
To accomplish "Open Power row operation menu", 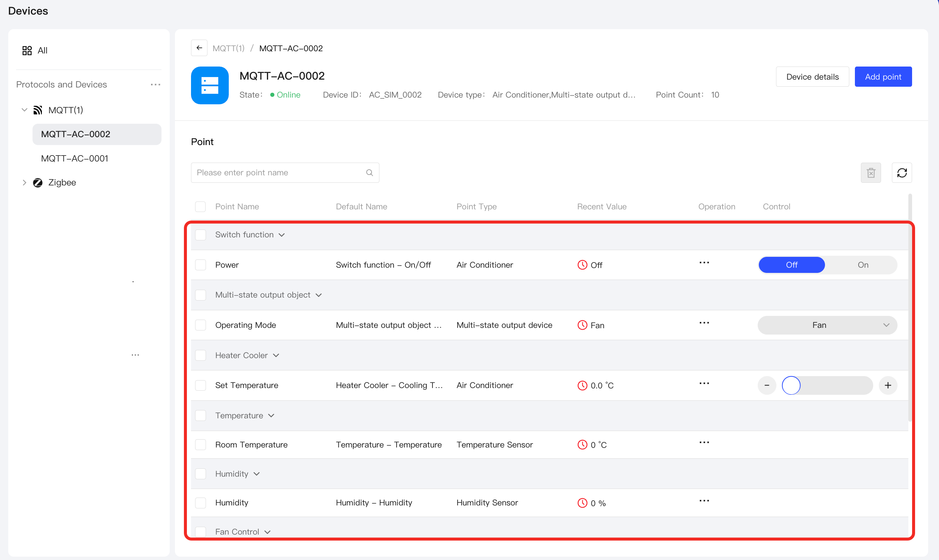I will tap(704, 263).
